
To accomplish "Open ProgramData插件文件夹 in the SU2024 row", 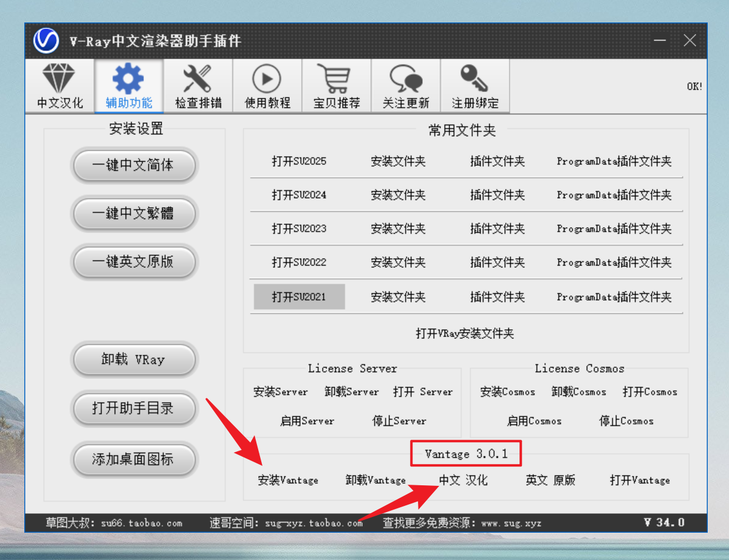I will coord(614,196).
